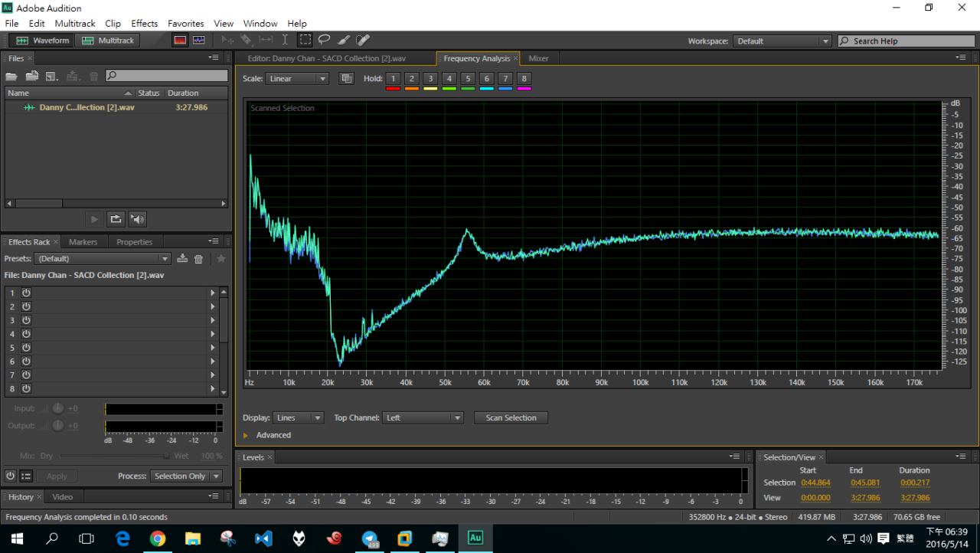Open the Effects menu
This screenshot has width=980, height=553.
(x=144, y=24)
